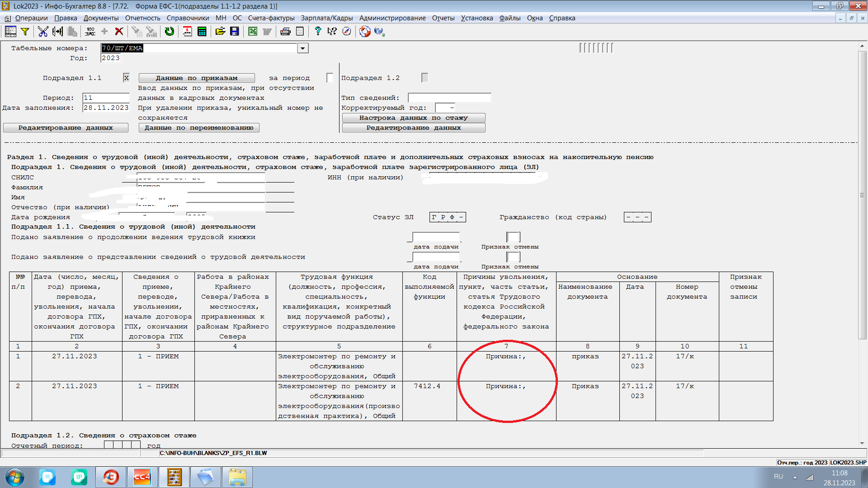This screenshot has height=488, width=868.
Task: Open Windows Explorer from the taskbar
Action: (x=238, y=477)
